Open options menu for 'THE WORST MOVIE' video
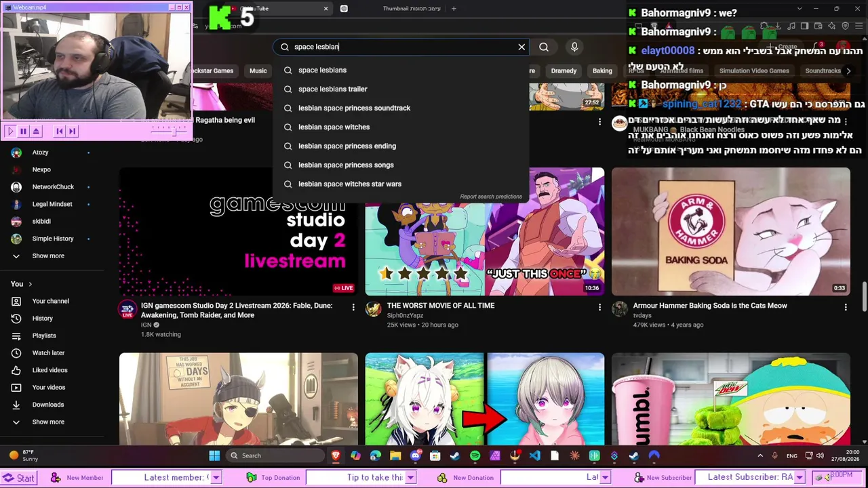Screen dimensions: 868x488 point(599,308)
